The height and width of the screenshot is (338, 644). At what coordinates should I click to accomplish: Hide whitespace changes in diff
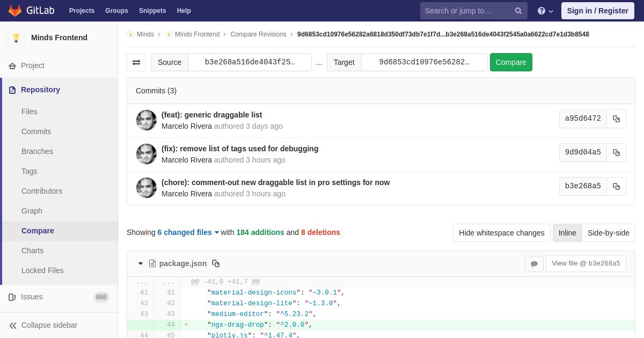coord(502,233)
